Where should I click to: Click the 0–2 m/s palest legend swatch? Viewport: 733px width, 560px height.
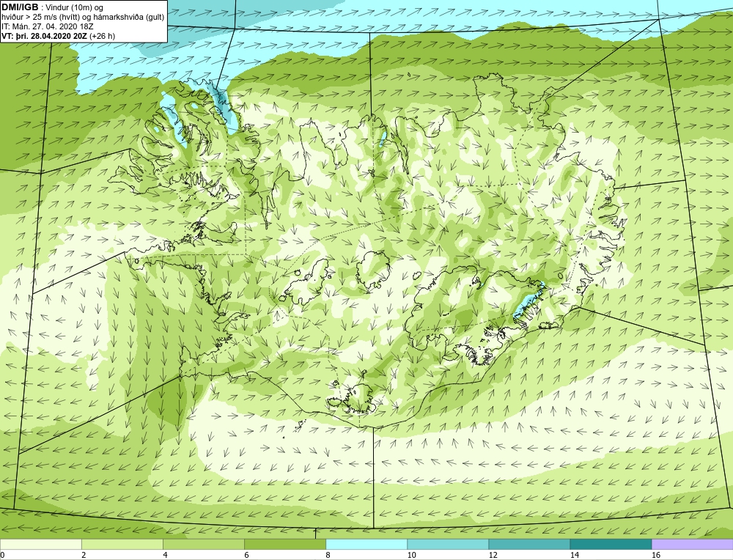40,544
